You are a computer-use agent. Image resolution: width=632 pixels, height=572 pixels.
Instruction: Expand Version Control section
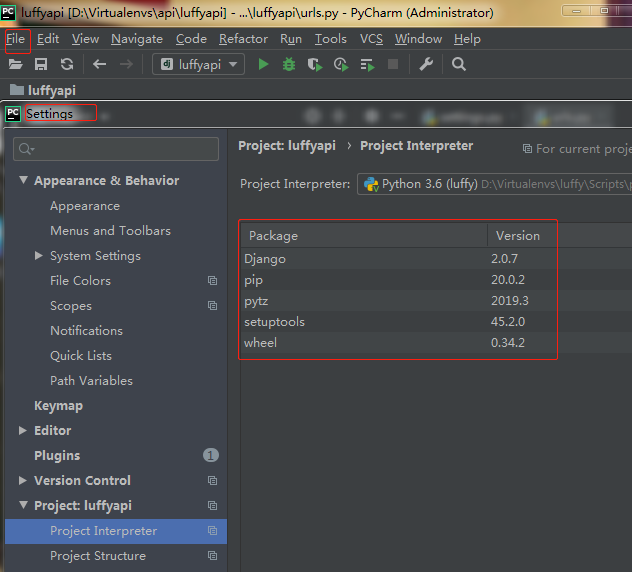click(x=23, y=480)
